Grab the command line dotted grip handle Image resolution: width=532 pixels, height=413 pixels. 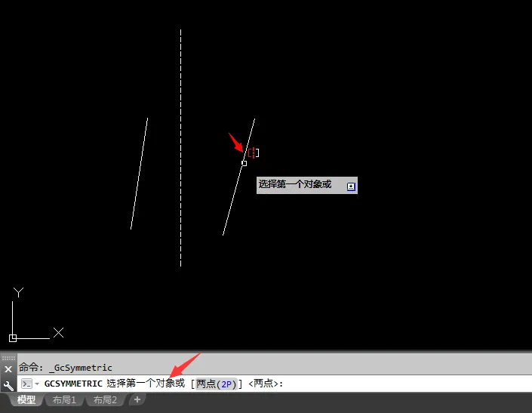pos(8,358)
